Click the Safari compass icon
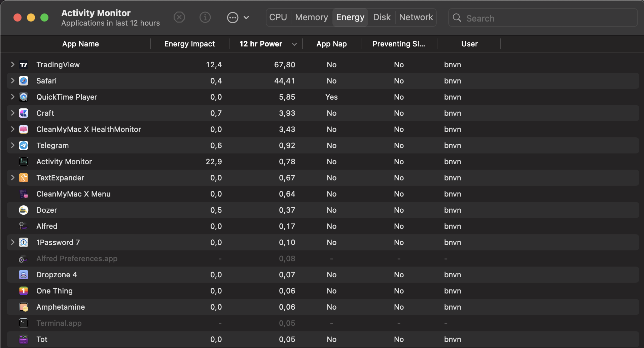The width and height of the screenshot is (644, 348). [x=24, y=81]
